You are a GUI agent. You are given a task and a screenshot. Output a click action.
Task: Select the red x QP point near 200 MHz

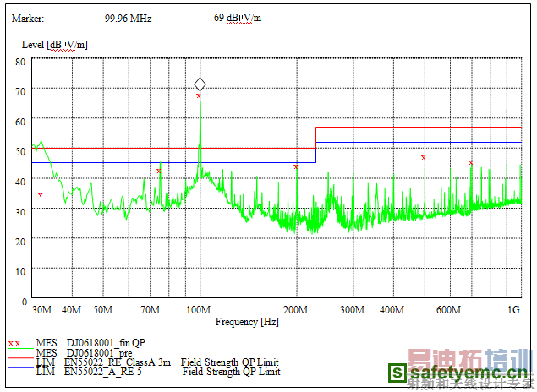(x=296, y=167)
